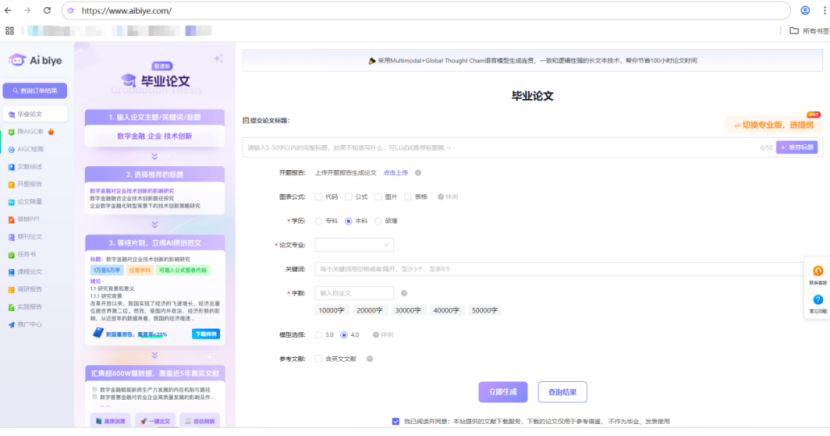This screenshot has height=436, width=830.
Task: Click the 实践报告 sidebar icon
Action: (11, 307)
